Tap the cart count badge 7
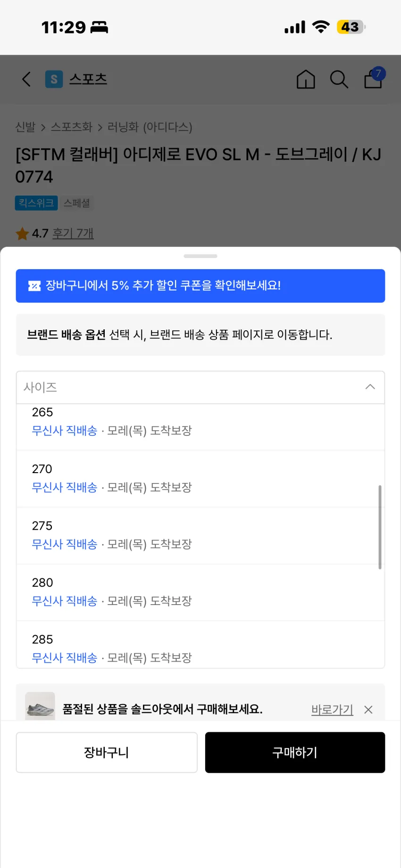401x868 pixels. (x=378, y=74)
